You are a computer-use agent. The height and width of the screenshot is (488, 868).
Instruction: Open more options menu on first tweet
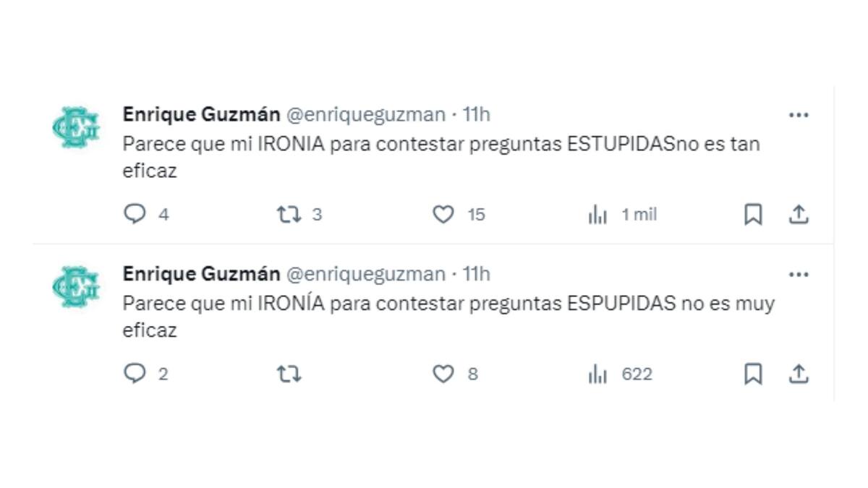coord(799,115)
